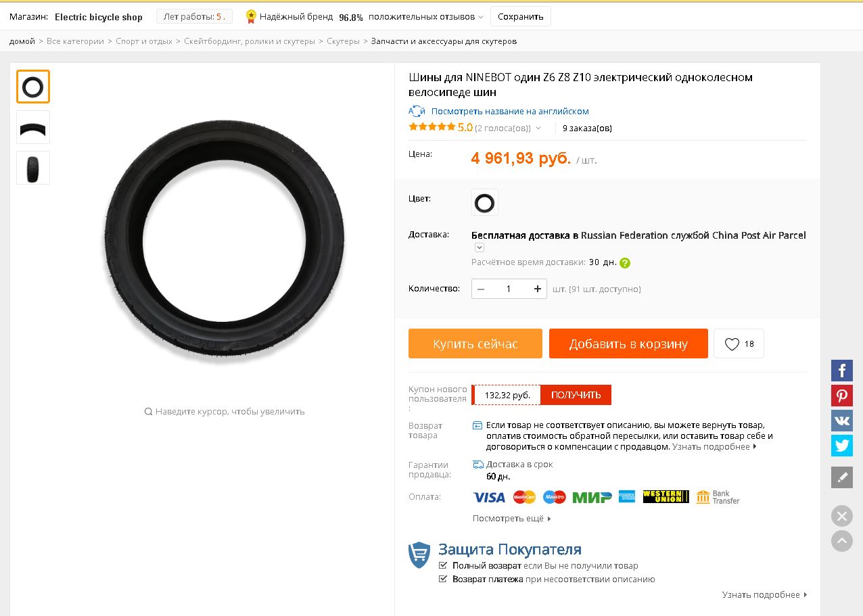This screenshot has width=863, height=616.
Task: Decrease quantity with minus button
Action: pyautogui.click(x=481, y=289)
